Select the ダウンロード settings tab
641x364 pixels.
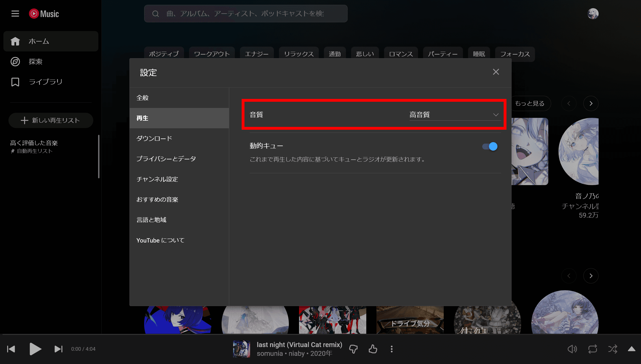click(x=179, y=138)
